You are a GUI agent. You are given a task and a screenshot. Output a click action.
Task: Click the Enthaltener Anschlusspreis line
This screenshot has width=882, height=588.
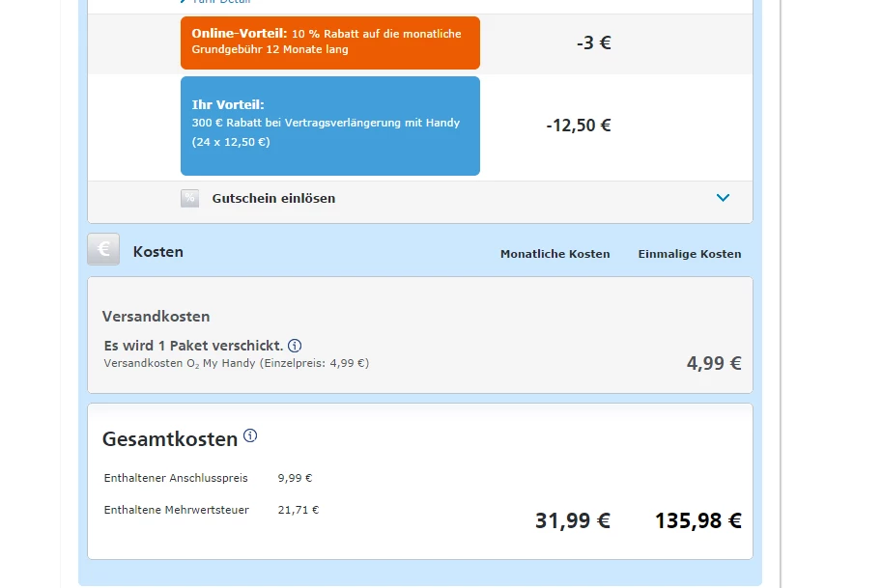(176, 478)
